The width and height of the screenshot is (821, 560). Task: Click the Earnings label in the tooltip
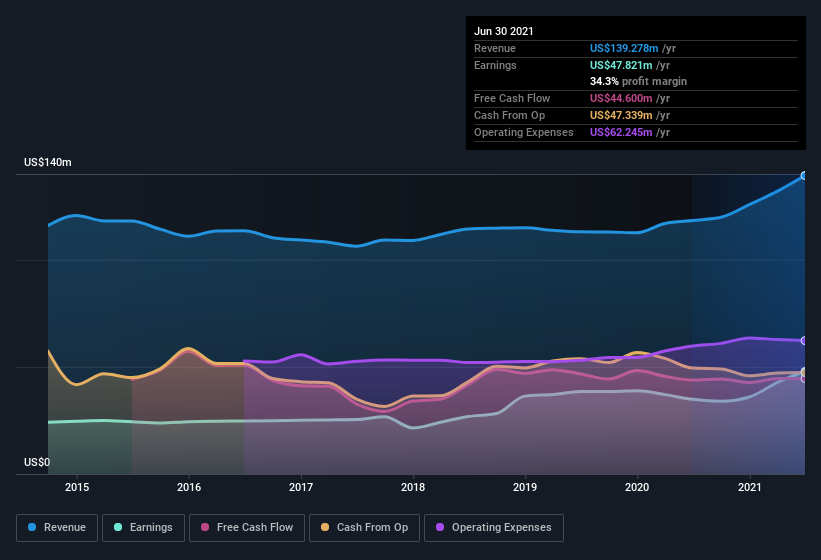495,65
